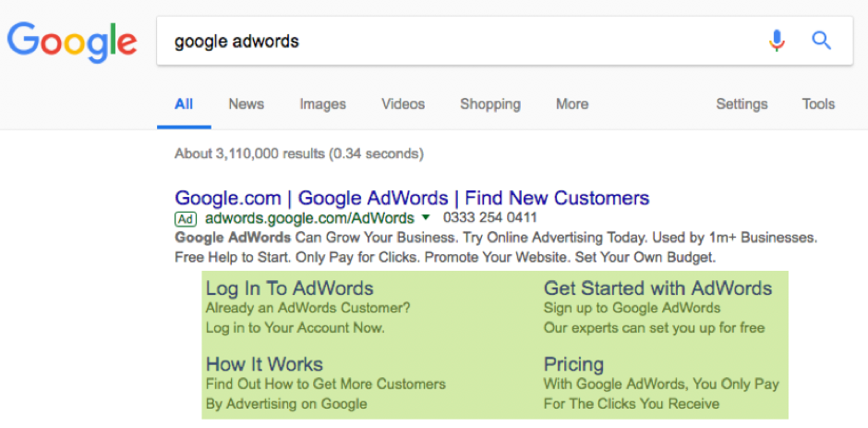Image resolution: width=868 pixels, height=428 pixels.
Task: Expand the ad URL dropdown arrow
Action: (x=425, y=218)
